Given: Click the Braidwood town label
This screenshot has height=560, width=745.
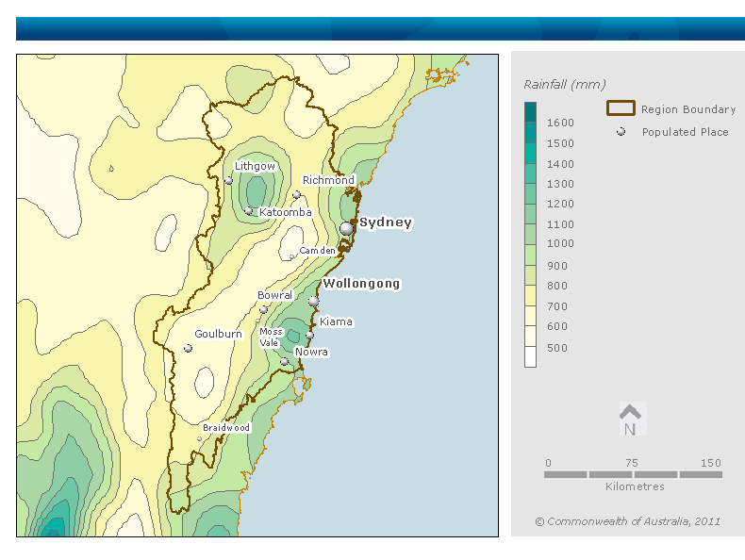Looking at the screenshot, I should tap(228, 428).
